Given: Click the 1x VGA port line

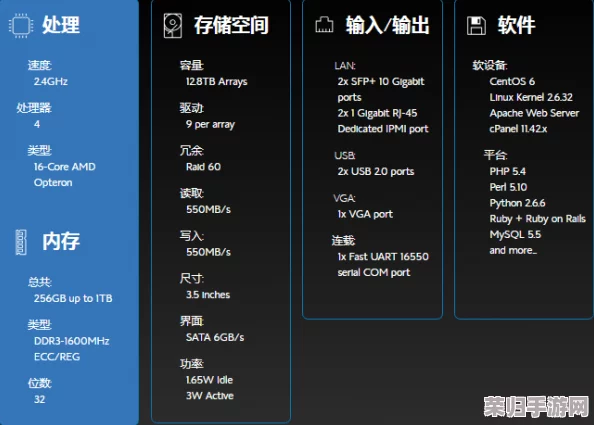Looking at the screenshot, I should click(x=365, y=214).
